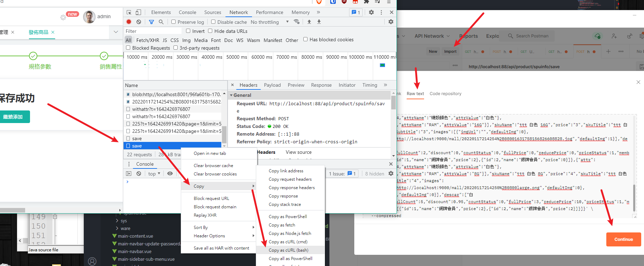Open settings gear with new badge
Image resolution: width=644 pixels, height=266 pixels.
point(63,17)
